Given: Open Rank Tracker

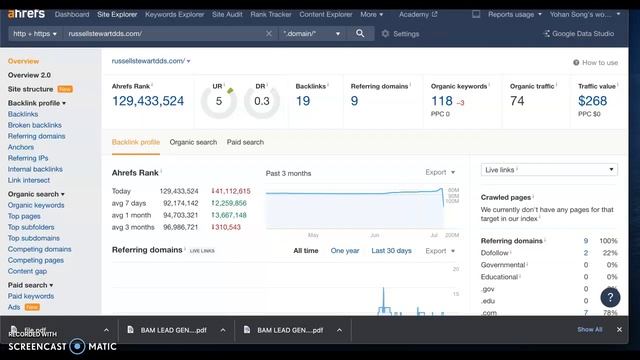Looking at the screenshot, I should (x=271, y=14).
